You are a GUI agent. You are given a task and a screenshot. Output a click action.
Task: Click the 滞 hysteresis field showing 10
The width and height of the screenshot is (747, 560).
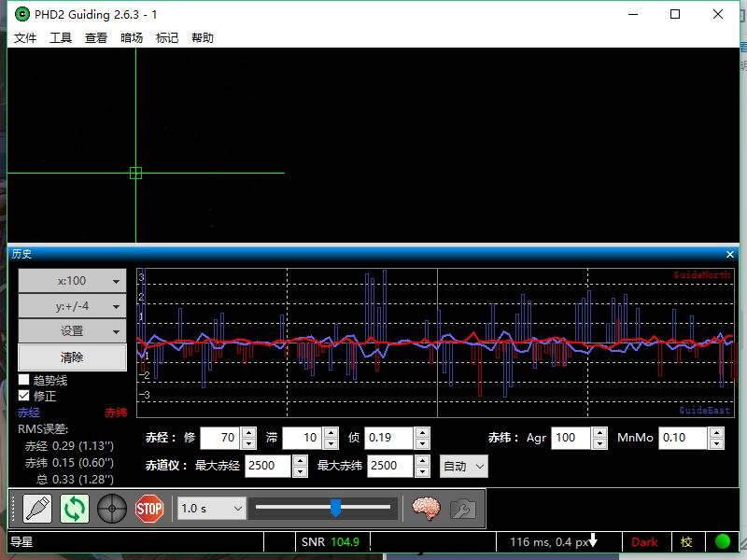302,438
